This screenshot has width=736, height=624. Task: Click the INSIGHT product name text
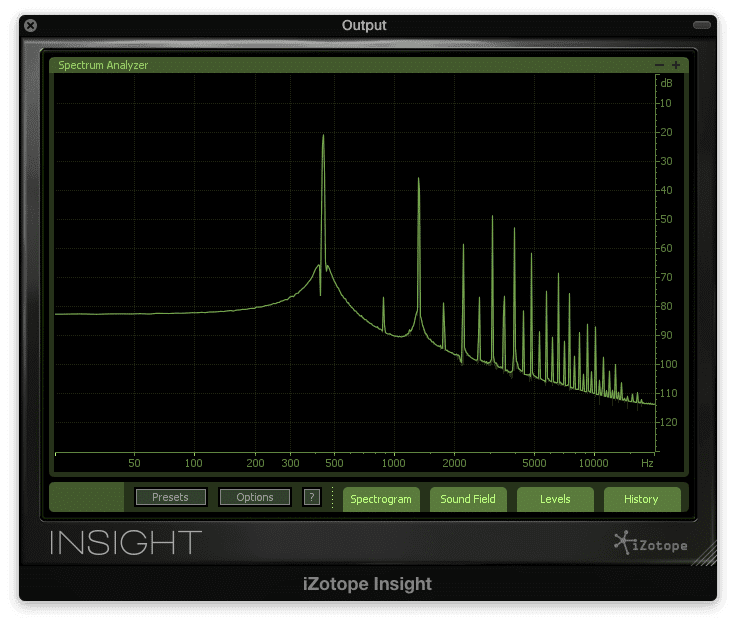click(126, 543)
